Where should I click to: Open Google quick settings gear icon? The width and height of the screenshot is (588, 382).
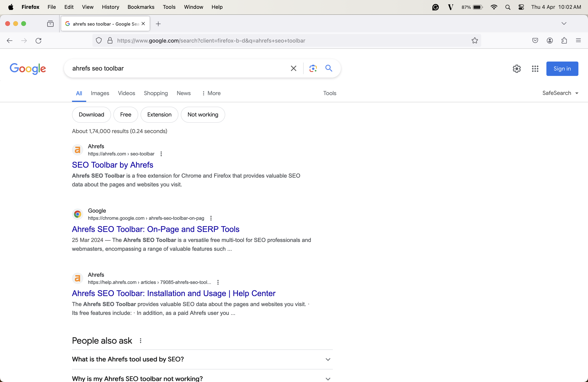tap(517, 69)
